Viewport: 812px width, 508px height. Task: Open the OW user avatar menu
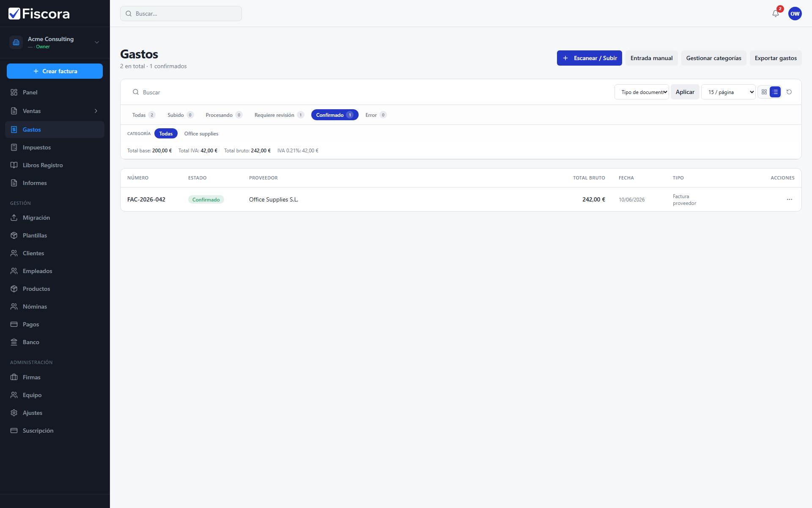pyautogui.click(x=795, y=14)
